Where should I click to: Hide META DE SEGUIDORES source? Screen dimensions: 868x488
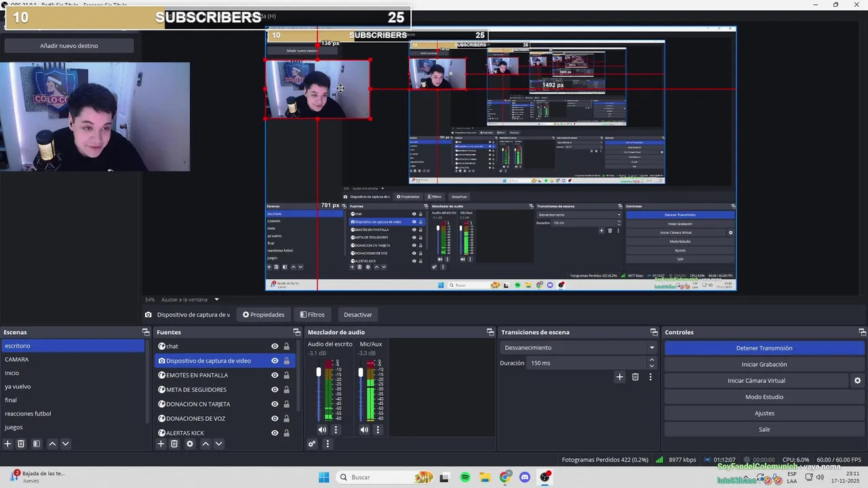[x=275, y=390]
